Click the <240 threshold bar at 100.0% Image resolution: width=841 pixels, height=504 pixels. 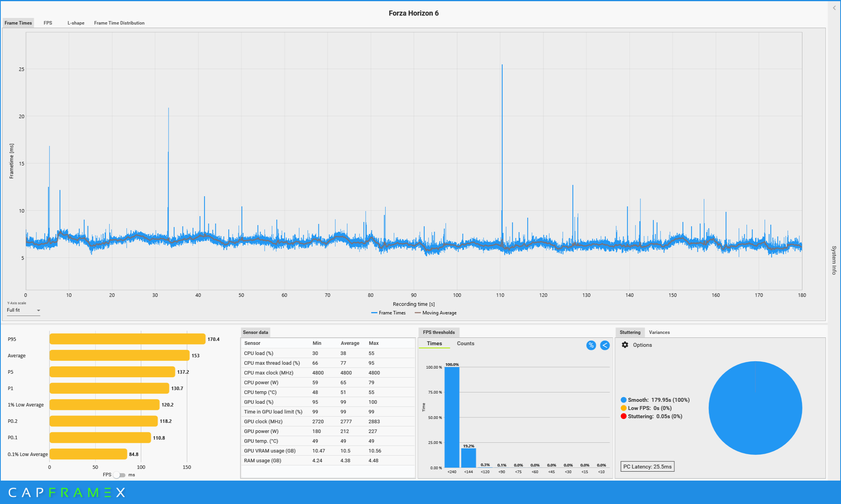point(452,417)
